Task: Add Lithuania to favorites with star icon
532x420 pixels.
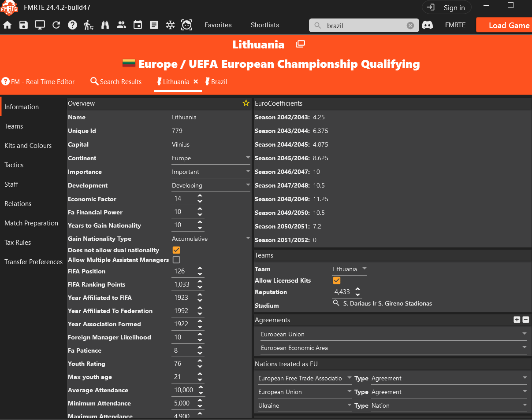Action: (x=246, y=103)
